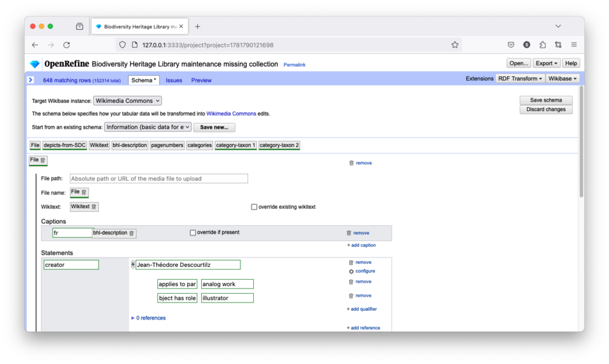The image size is (609, 364).
Task: Click Save new... button
Action: tap(214, 127)
